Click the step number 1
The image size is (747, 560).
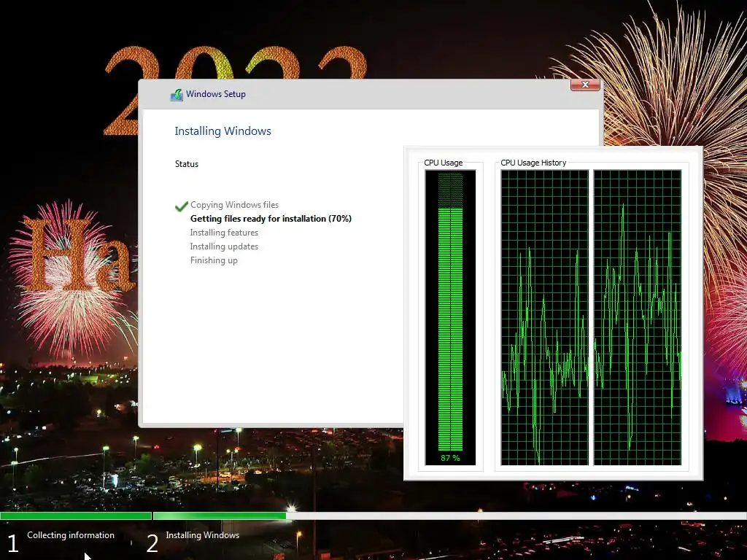[x=13, y=543]
